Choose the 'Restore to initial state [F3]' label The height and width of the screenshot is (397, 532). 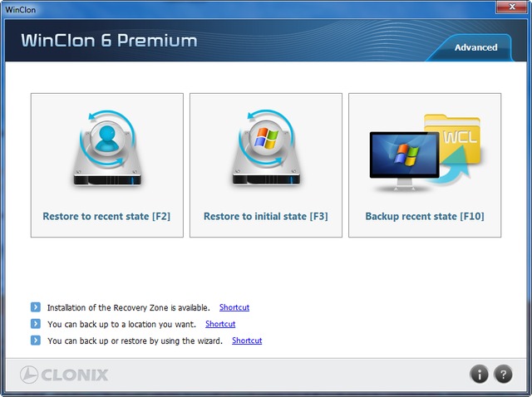pyautogui.click(x=266, y=217)
